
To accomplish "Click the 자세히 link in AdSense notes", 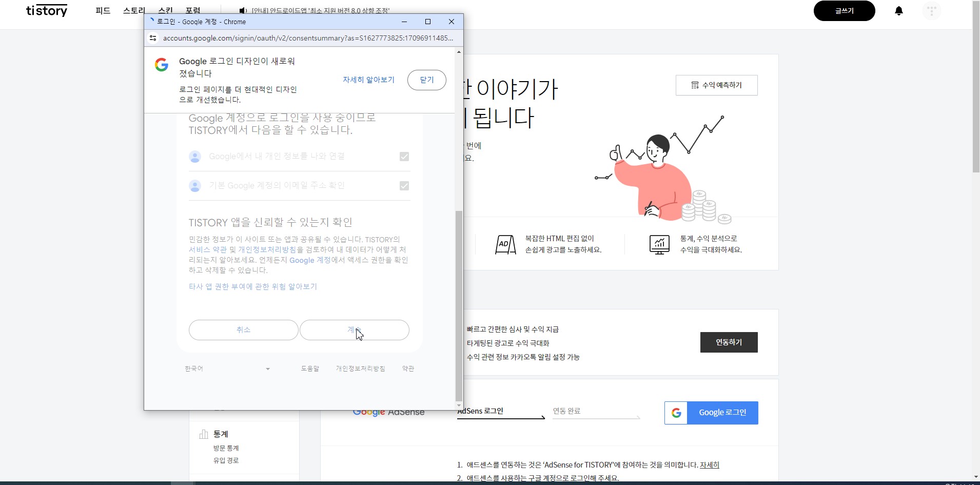I will 710,465.
